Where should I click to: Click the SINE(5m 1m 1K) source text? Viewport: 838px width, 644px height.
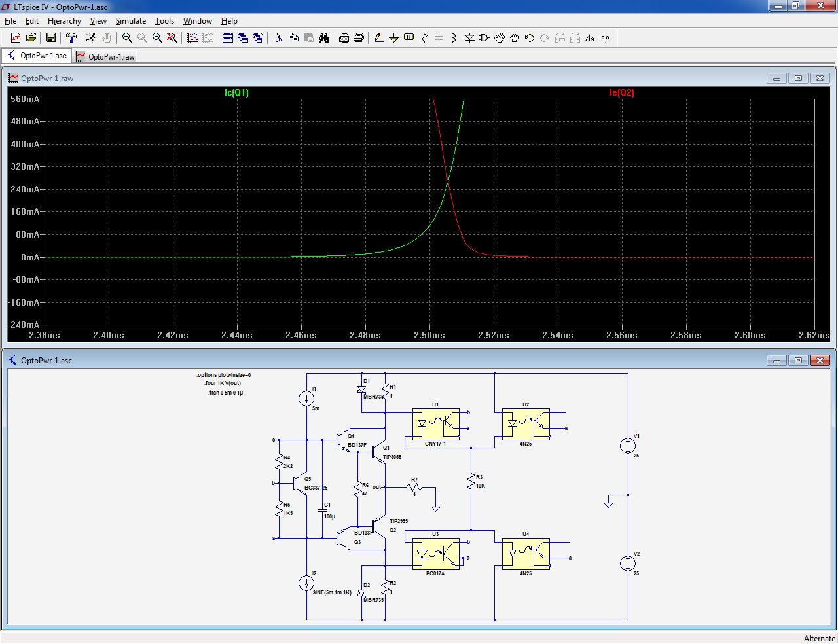(x=332, y=592)
